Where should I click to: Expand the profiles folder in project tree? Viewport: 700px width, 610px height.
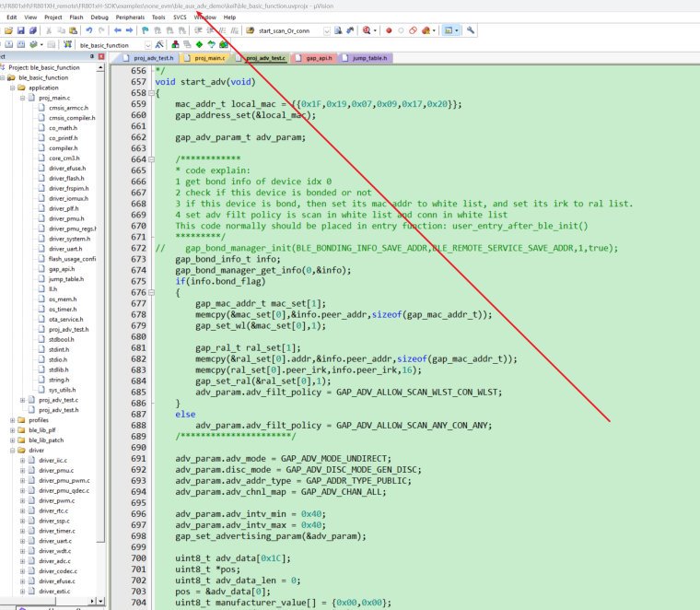(x=12, y=420)
